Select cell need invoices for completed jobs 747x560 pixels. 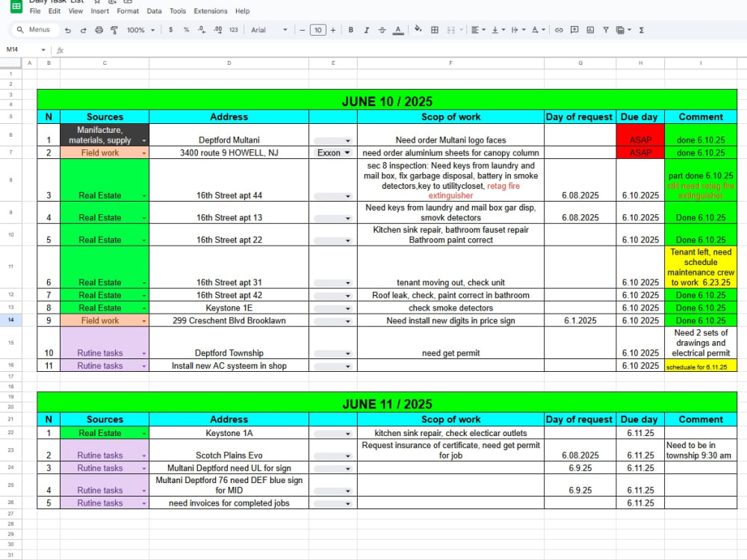229,503
